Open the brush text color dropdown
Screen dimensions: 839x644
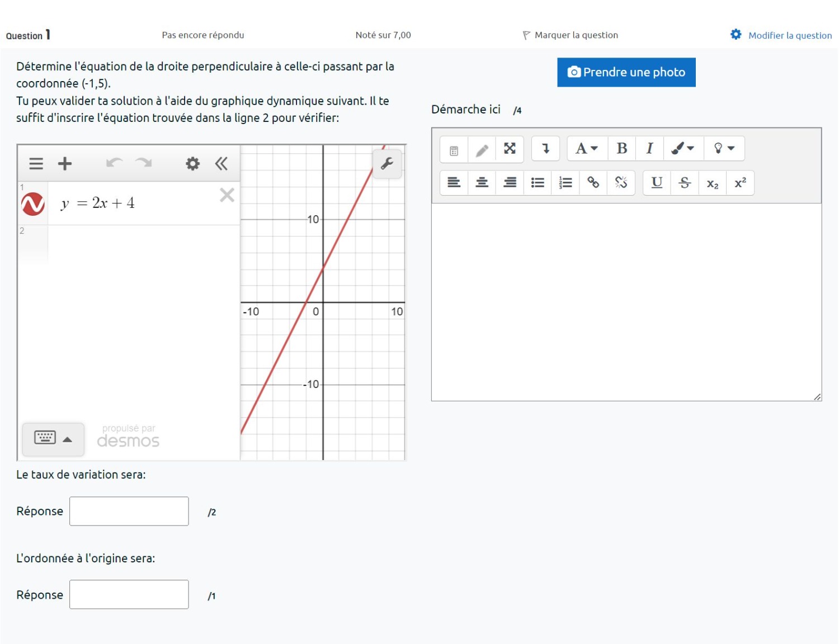(682, 149)
